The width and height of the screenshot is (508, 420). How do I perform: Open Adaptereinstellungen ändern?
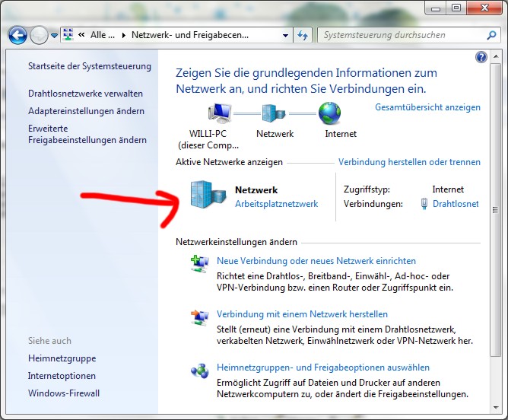tap(86, 111)
